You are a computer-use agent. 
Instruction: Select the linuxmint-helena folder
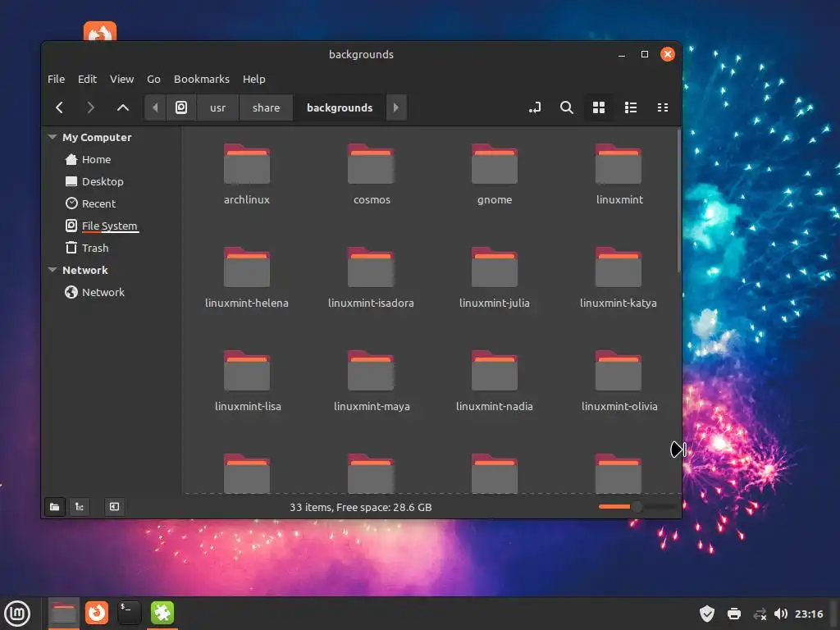click(246, 277)
